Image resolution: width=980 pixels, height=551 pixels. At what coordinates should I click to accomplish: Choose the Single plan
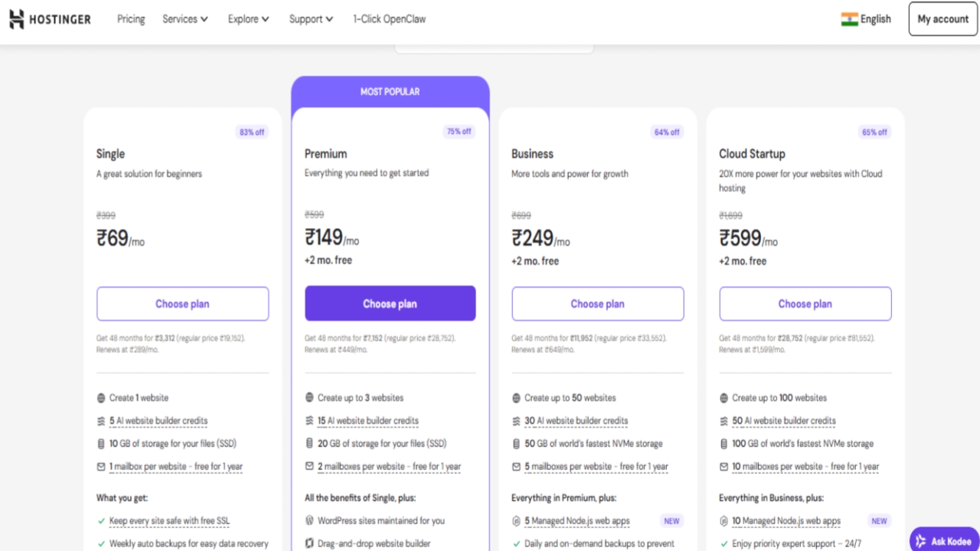pos(182,304)
